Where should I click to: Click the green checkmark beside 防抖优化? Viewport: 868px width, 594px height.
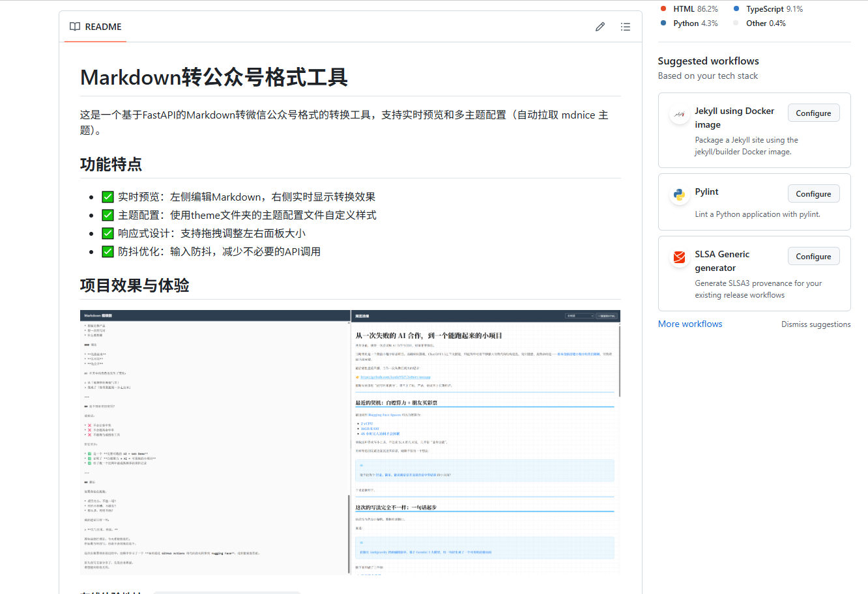tap(108, 251)
